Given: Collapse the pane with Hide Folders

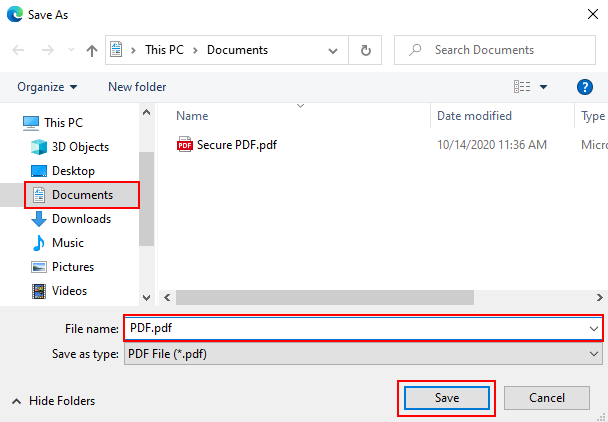Looking at the screenshot, I should pos(54,401).
